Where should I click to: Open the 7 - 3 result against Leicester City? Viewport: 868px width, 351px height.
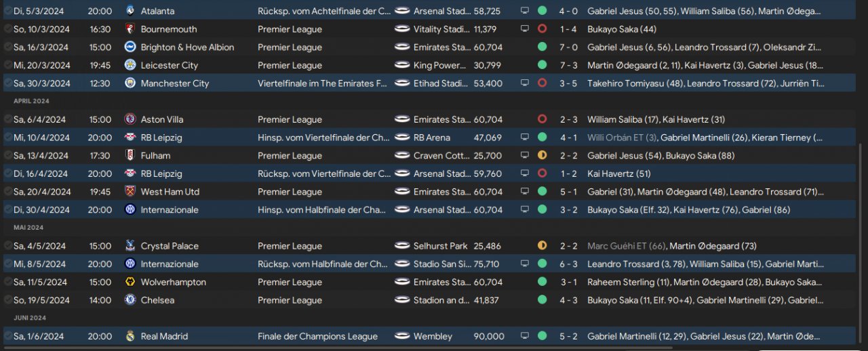coord(568,65)
